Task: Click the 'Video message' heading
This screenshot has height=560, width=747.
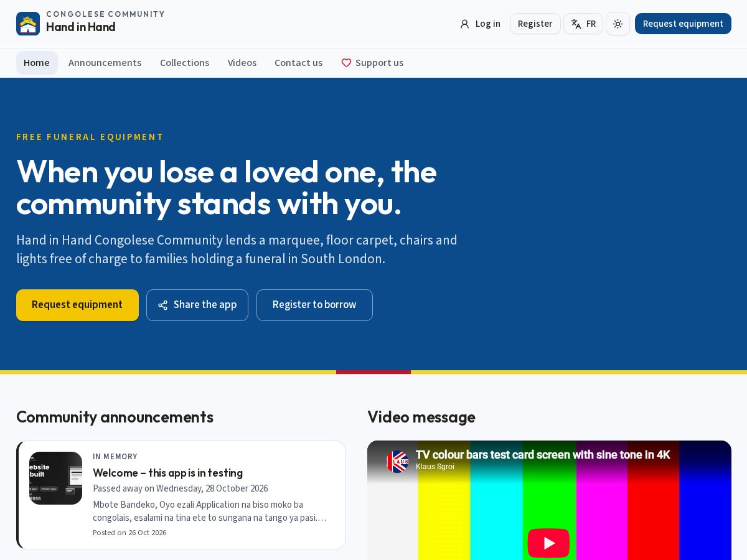Action: tap(421, 417)
